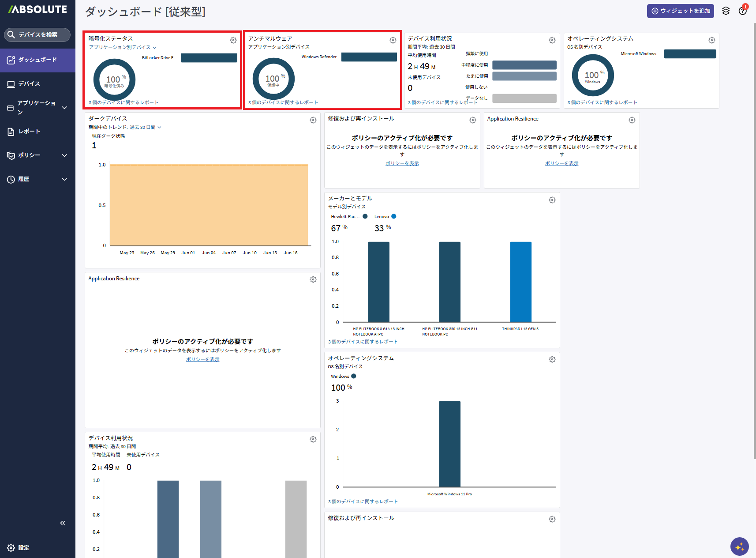Click the Lenovo blue legend dot

(394, 216)
